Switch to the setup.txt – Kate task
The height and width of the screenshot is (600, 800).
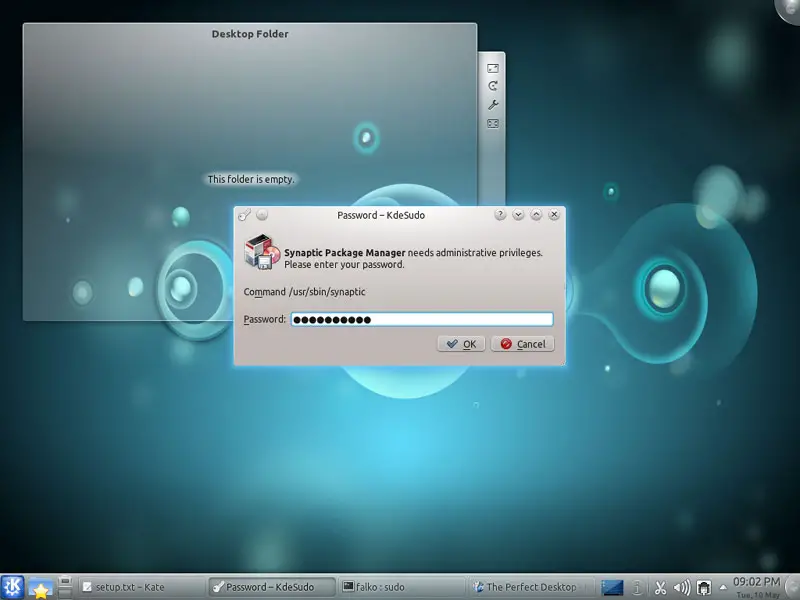click(x=142, y=587)
